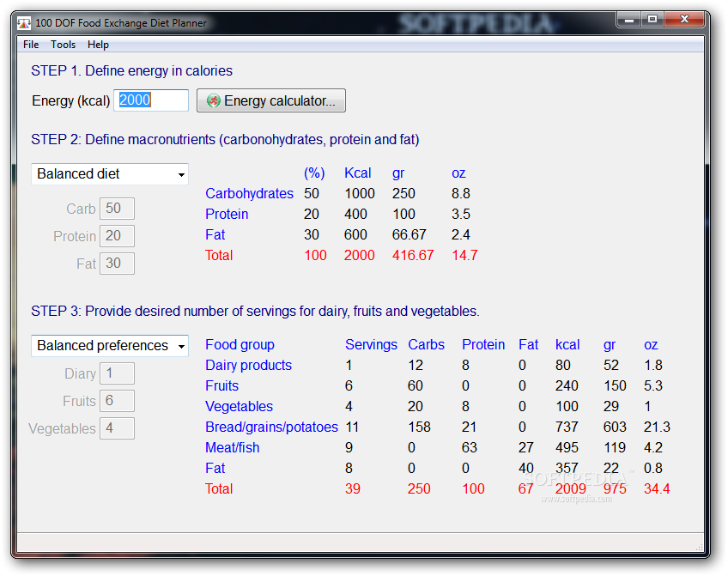
Task: Click the STEP 3 heading text
Action: tap(255, 312)
